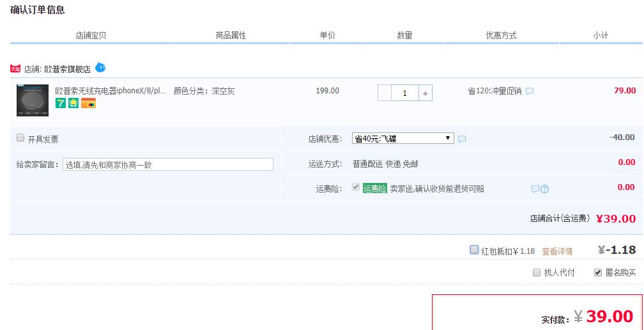The image size is (644, 330).
Task: Click the green guarantee badge icon
Action: tap(73, 103)
